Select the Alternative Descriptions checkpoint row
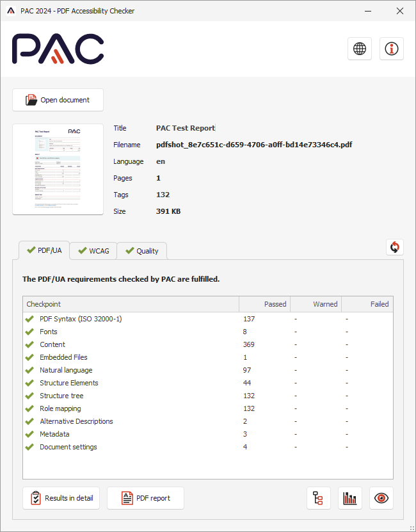The width and height of the screenshot is (416, 532). (x=208, y=421)
